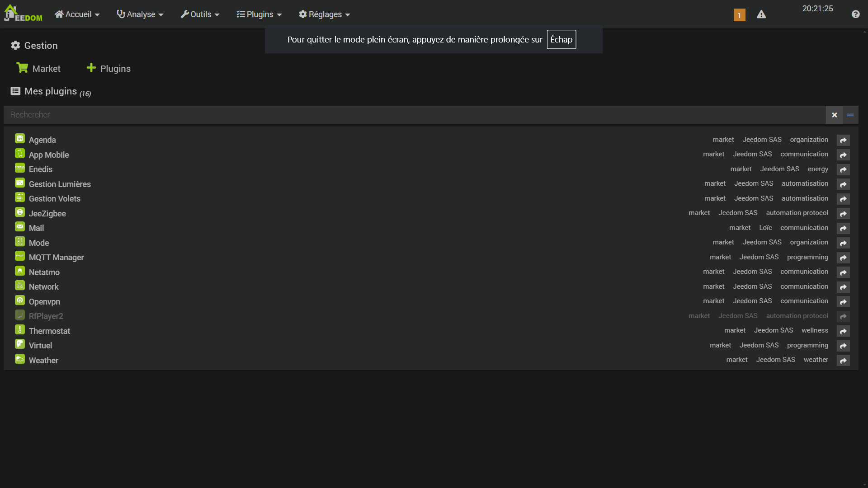Click the share arrow for MQTT Manager
This screenshot has width=868, height=488.
(843, 258)
